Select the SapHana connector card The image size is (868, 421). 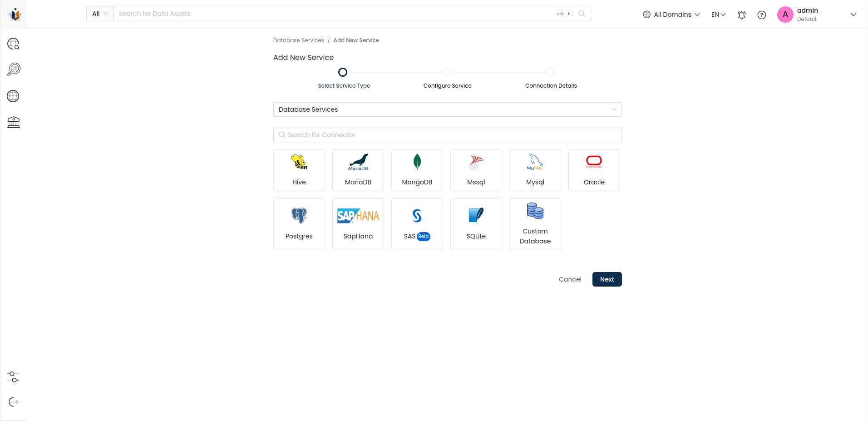tap(358, 224)
